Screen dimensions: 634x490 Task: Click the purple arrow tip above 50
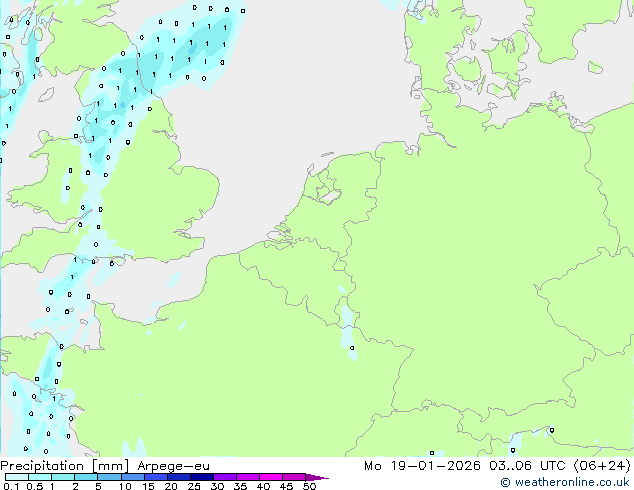point(317,477)
